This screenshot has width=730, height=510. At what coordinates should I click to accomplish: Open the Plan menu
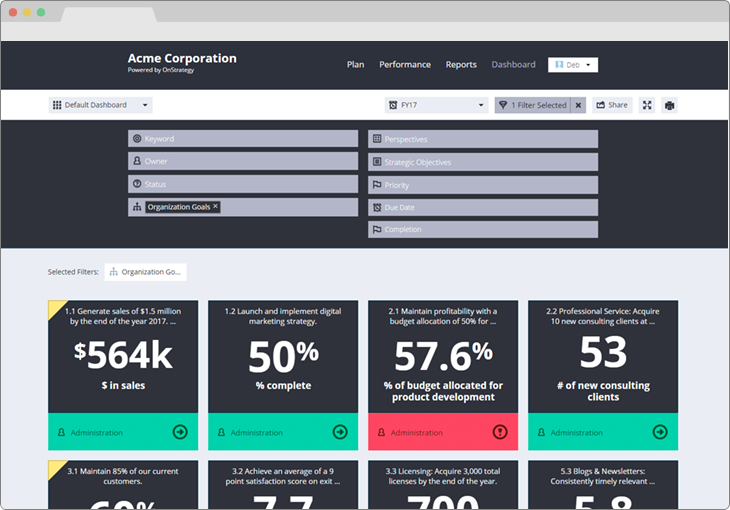355,65
